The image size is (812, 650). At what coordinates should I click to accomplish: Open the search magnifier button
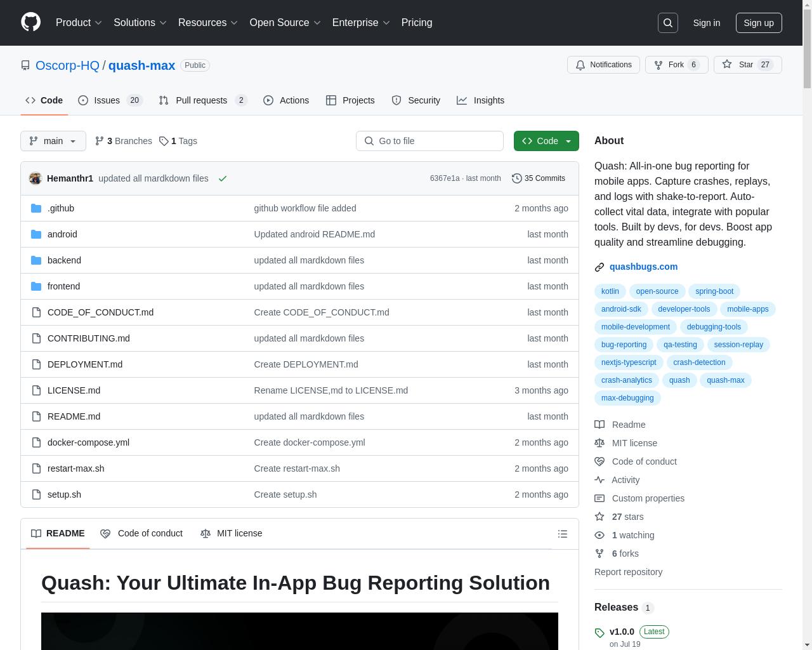point(668,23)
